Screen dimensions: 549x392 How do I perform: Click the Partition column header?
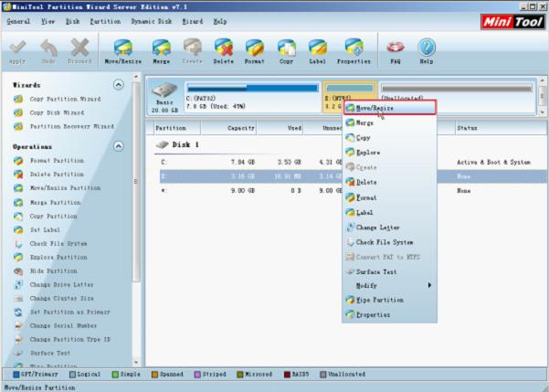[x=177, y=128]
